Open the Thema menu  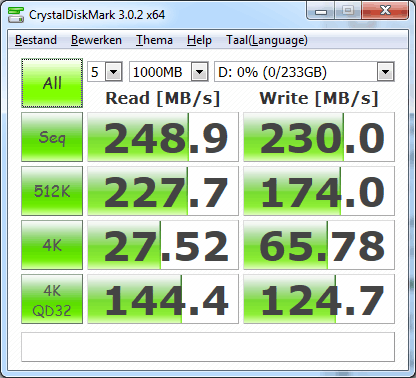[154, 40]
